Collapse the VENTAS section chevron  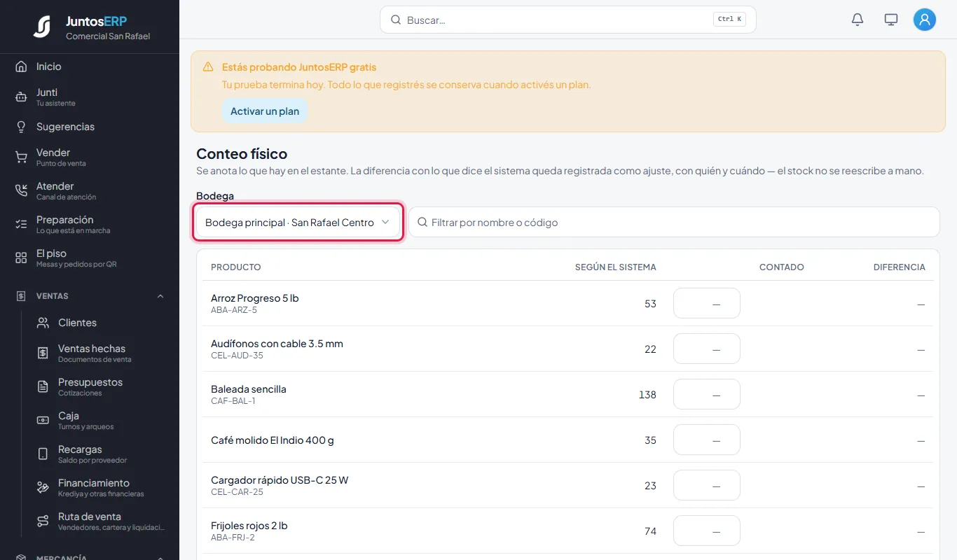click(160, 296)
